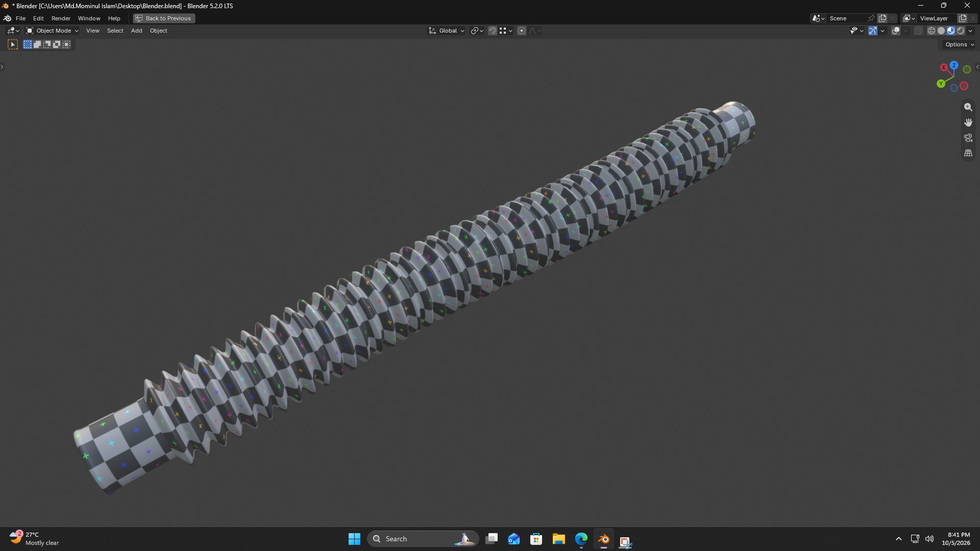Click the Back to Previous button
Viewport: 980px width, 551px height.
tap(164, 18)
